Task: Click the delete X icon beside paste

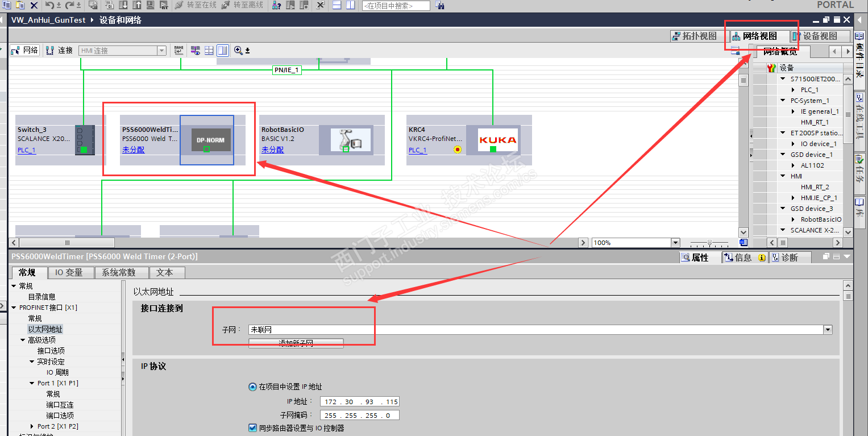Action: (34, 5)
